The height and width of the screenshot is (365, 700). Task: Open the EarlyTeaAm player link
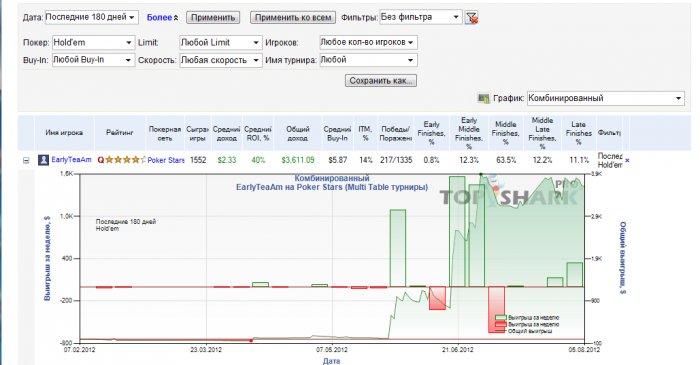[x=71, y=160]
